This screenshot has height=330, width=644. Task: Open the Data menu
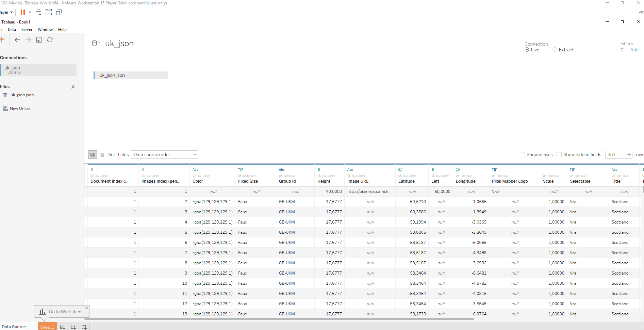12,30
